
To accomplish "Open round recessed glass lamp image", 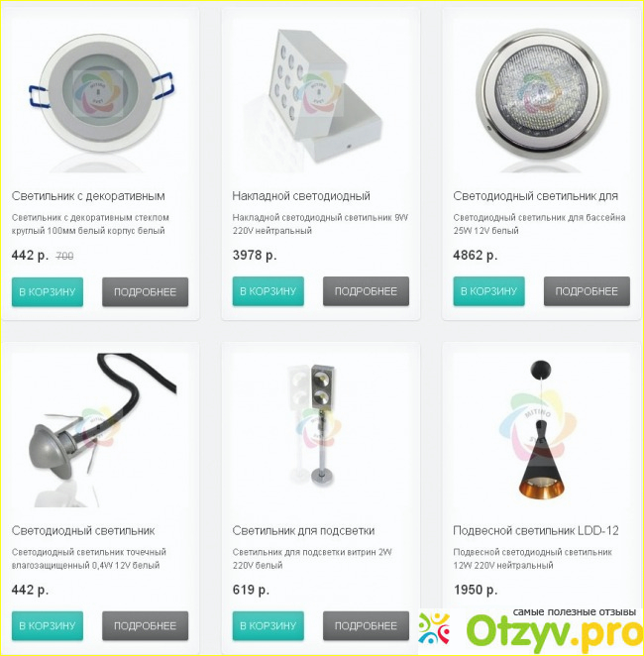I will 100,95.
